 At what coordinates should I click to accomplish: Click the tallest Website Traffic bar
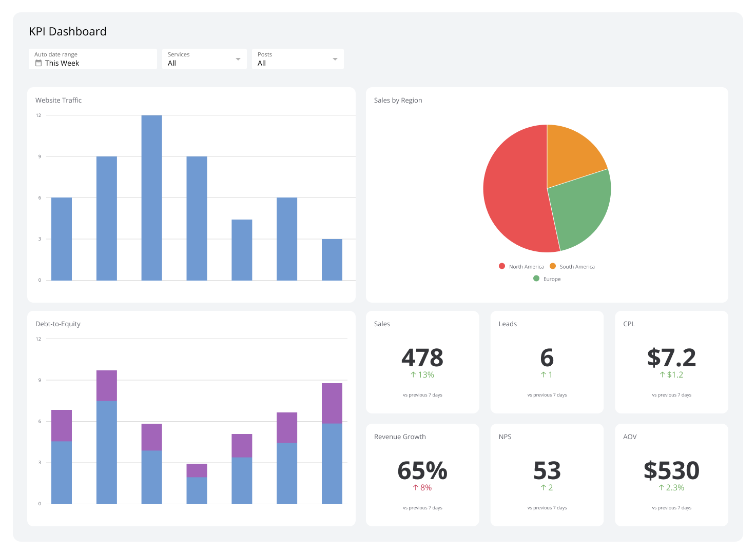tap(151, 195)
